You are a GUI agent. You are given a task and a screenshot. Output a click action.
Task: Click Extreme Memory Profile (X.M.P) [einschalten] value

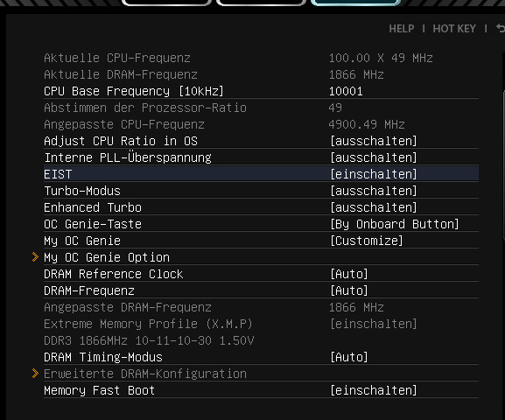point(374,324)
